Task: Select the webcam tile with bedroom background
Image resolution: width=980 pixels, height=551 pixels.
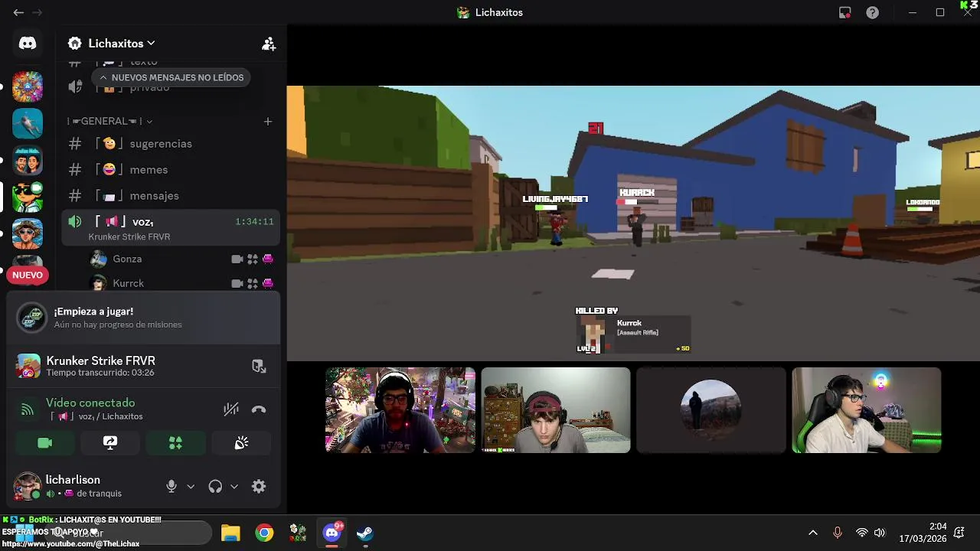Action: pyautogui.click(x=556, y=410)
